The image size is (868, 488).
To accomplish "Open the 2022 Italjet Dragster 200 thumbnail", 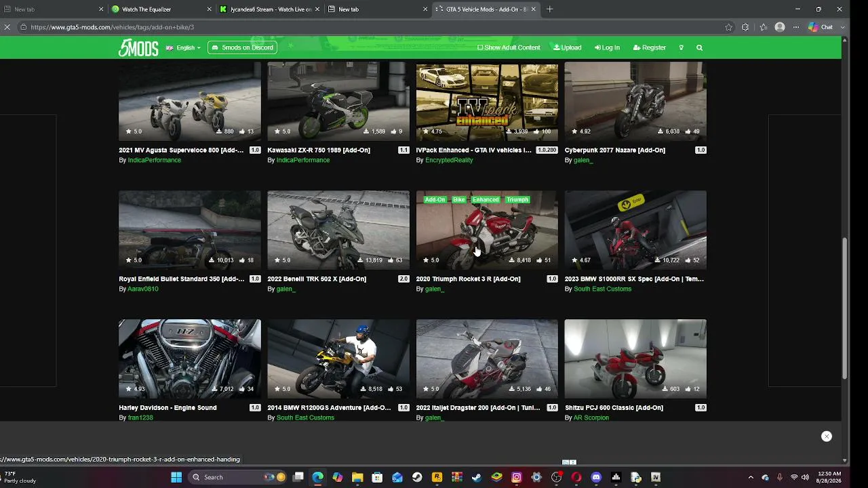I will tap(487, 359).
